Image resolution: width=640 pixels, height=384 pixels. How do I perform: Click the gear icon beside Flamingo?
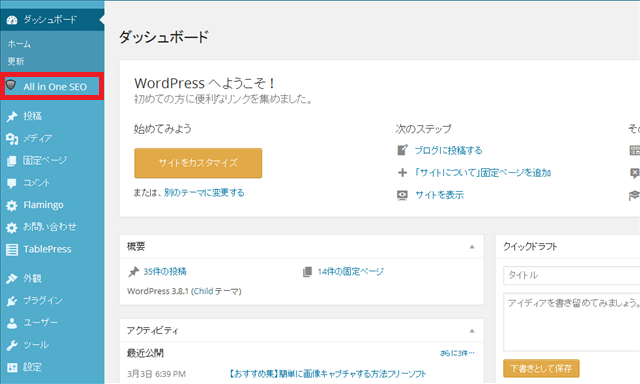pos(12,205)
